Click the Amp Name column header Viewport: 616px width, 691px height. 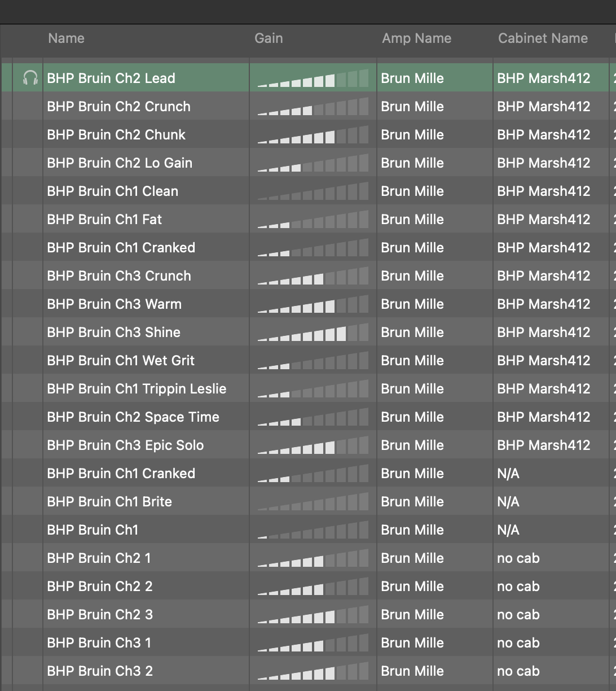[416, 38]
